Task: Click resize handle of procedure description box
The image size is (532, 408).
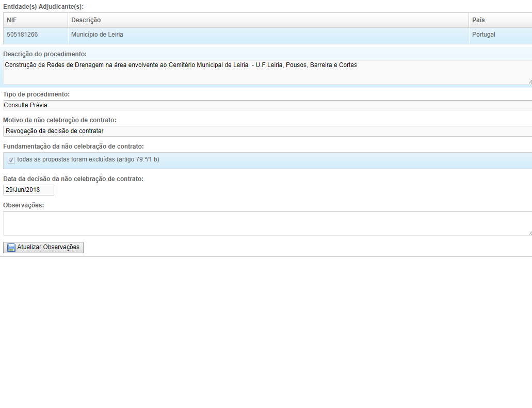Action: [x=529, y=81]
